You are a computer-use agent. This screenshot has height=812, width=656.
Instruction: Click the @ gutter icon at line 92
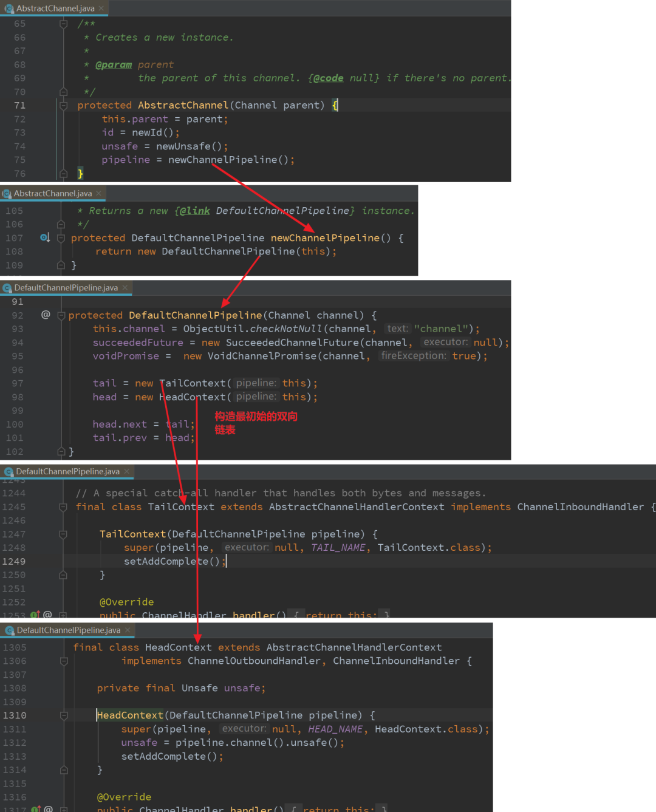pyautogui.click(x=46, y=315)
